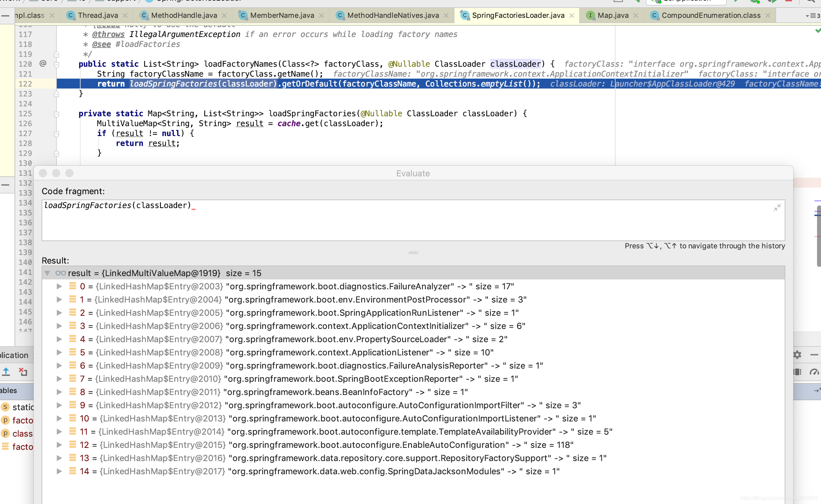
Task: Close the Thread.java tab
Action: 125,16
